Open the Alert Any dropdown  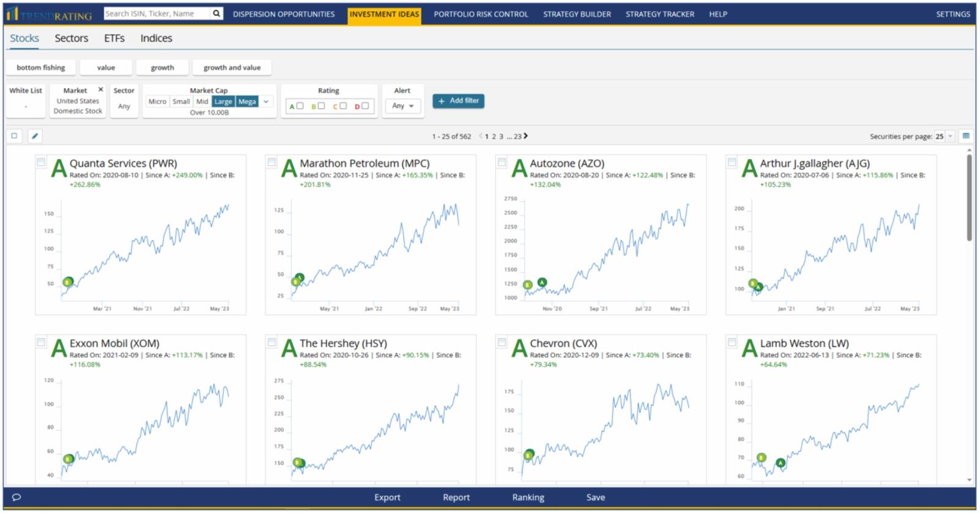(x=403, y=106)
